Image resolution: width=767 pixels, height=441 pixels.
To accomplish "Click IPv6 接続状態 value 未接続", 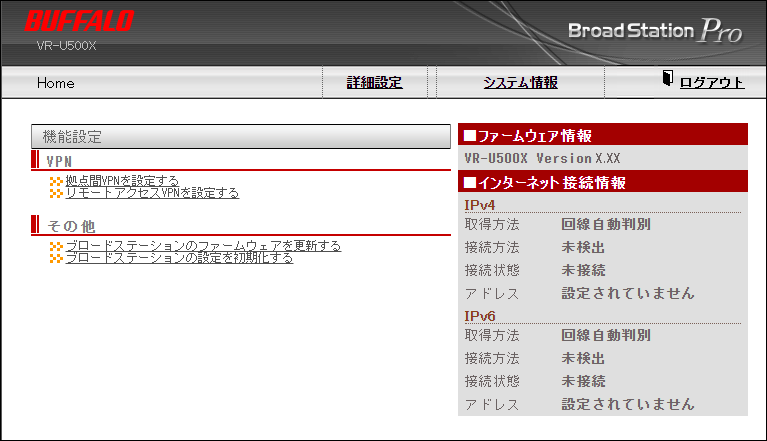I will pyautogui.click(x=583, y=381).
